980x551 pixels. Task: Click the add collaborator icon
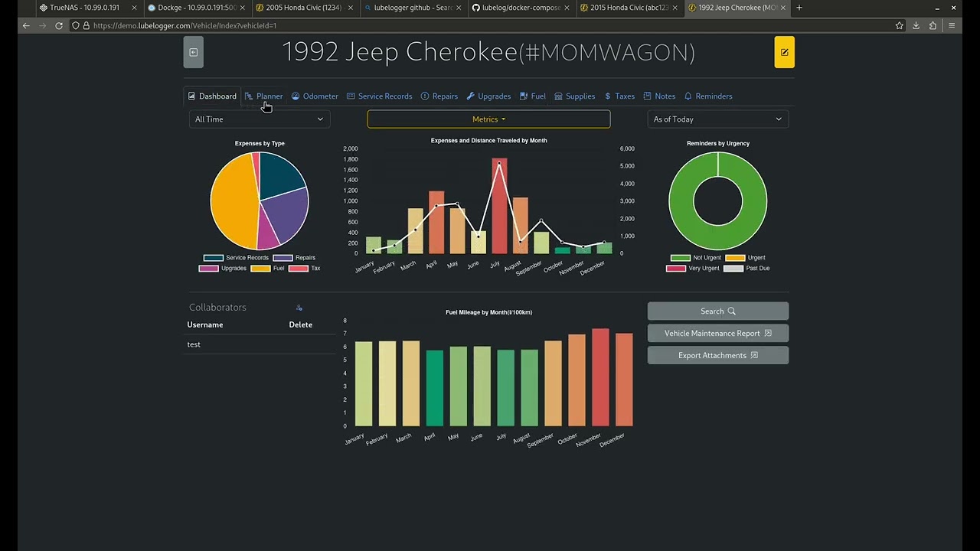299,308
